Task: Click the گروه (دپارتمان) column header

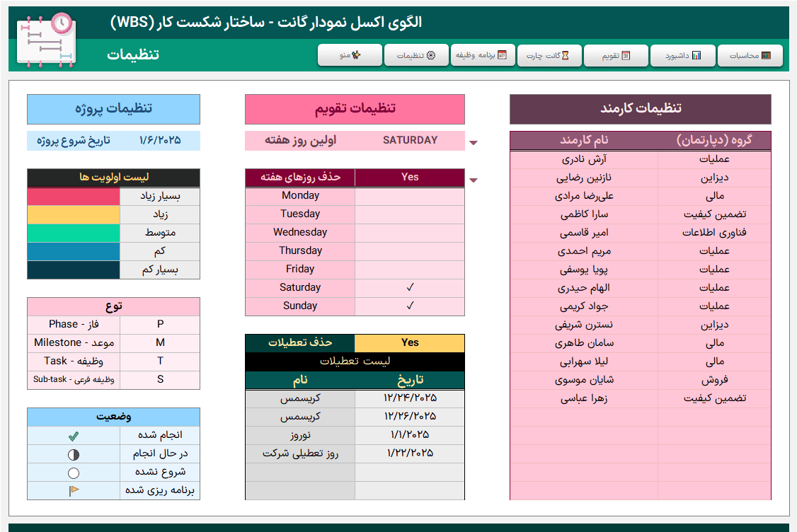Action: point(714,140)
